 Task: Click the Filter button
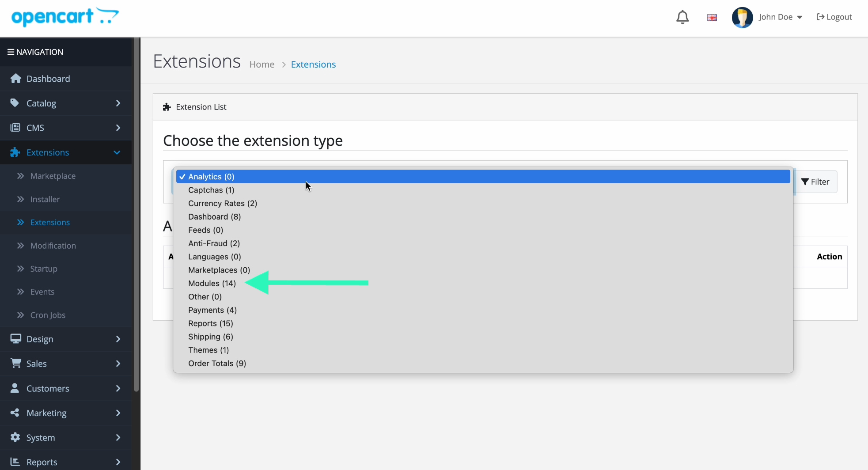[815, 182]
